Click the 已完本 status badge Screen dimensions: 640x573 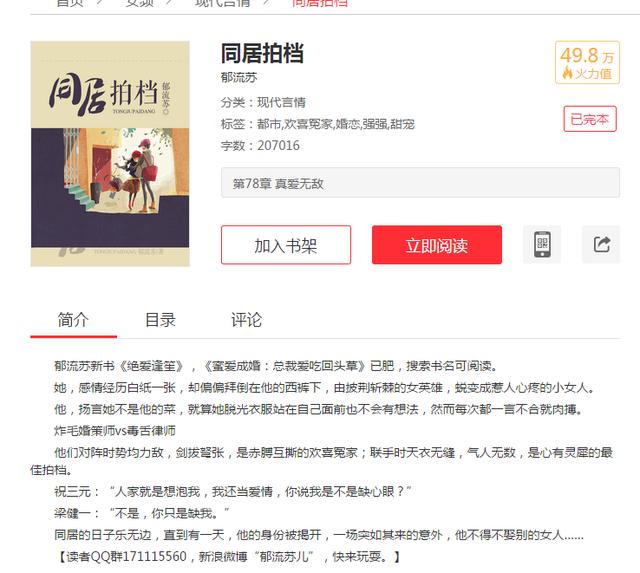click(x=590, y=119)
